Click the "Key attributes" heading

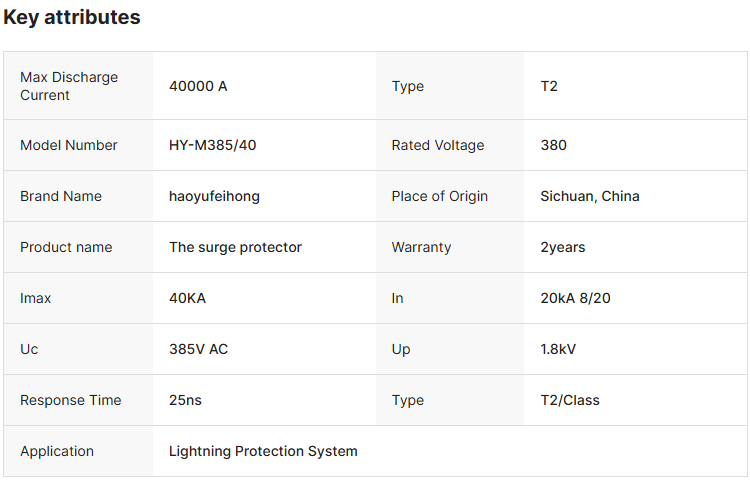(x=72, y=18)
